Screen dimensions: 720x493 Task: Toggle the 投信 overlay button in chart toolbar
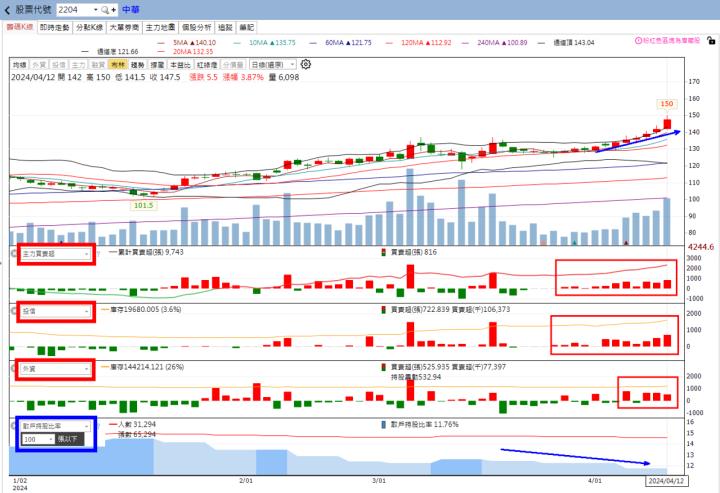click(x=59, y=65)
